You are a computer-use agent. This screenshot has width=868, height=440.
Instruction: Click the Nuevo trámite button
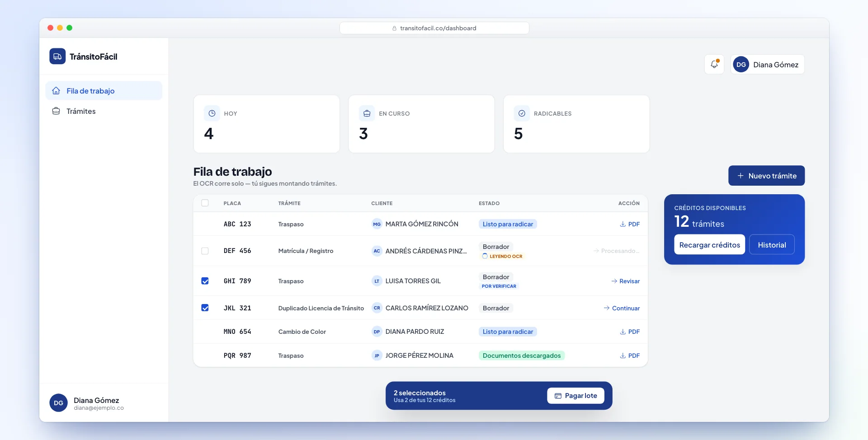click(767, 176)
